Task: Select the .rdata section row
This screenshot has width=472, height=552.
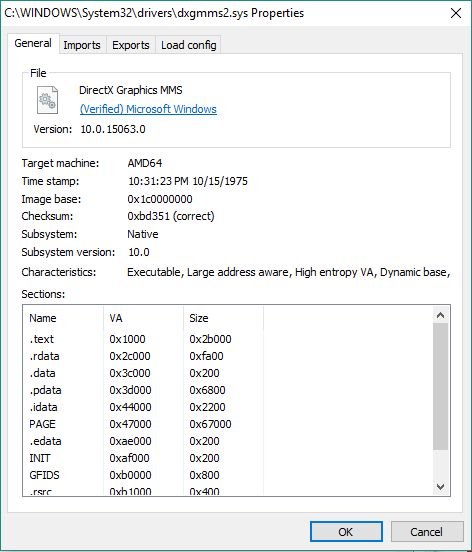Action: pos(144,356)
